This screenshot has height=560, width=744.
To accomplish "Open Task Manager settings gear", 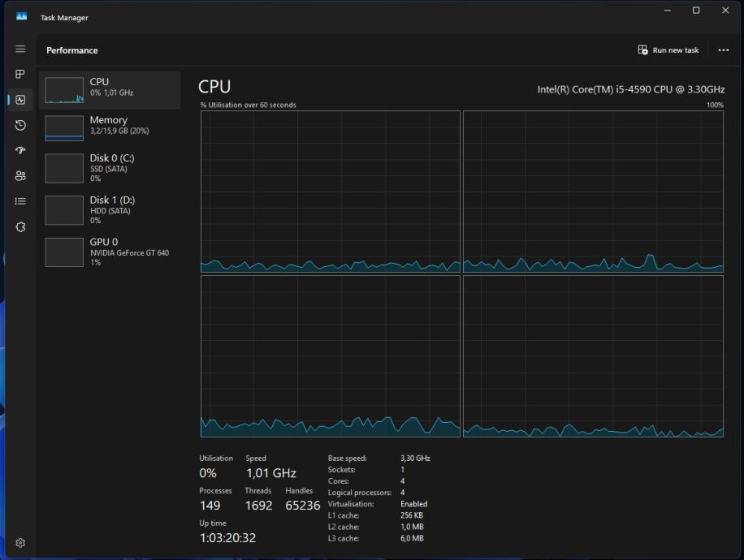I will tap(20, 543).
